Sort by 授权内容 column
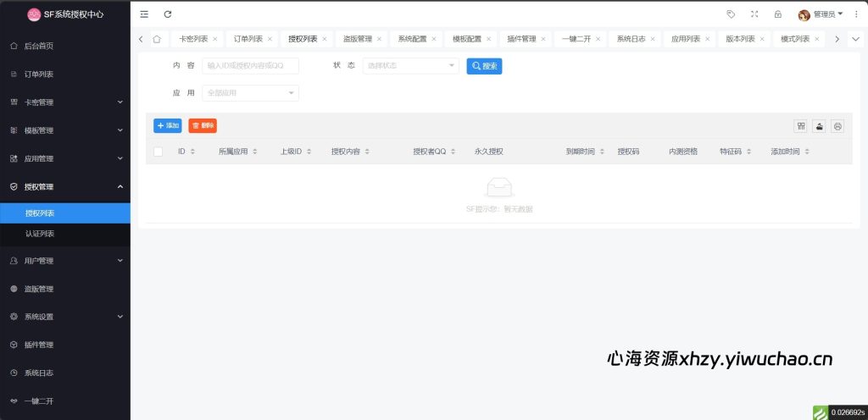868x420 pixels. [367, 152]
